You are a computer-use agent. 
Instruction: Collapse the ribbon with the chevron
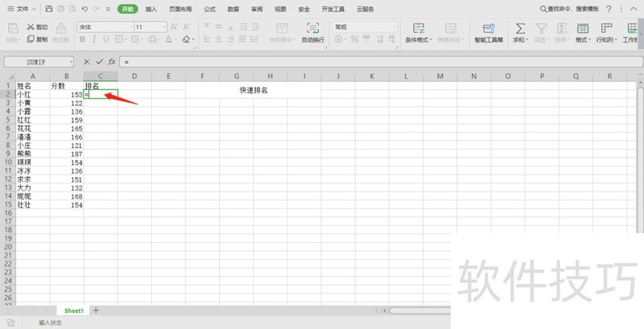pos(634,9)
